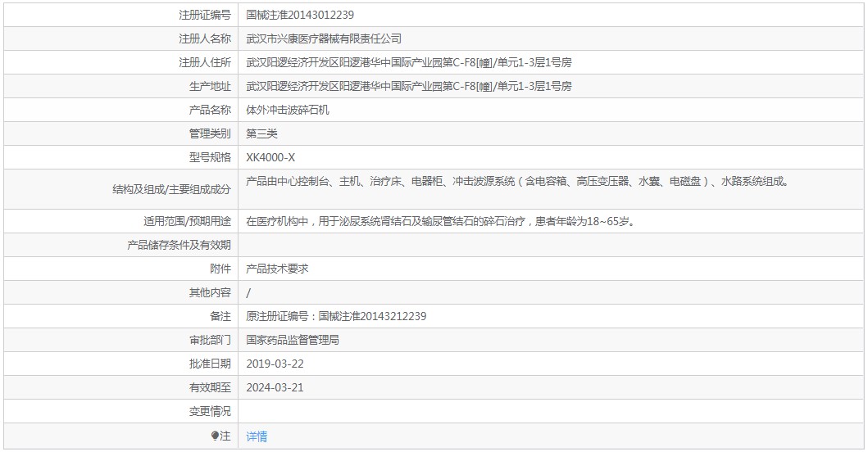868x452 pixels.
Task: Select expiry date 2024-03-21
Action: [275, 388]
